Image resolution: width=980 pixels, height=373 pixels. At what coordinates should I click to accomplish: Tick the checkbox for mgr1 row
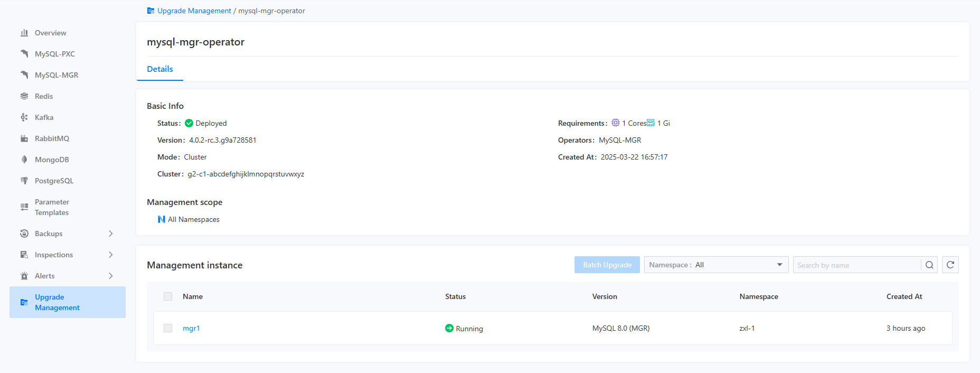point(168,328)
